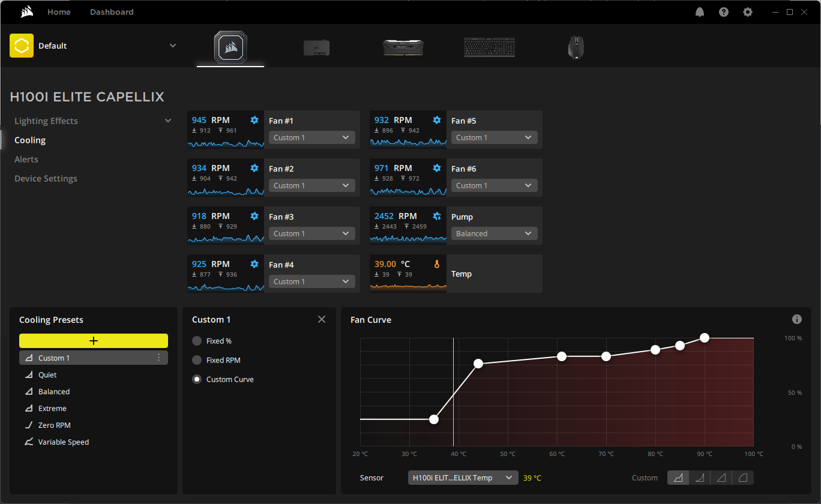
Task: Apply the first curve shape preset icon
Action: coord(678,478)
